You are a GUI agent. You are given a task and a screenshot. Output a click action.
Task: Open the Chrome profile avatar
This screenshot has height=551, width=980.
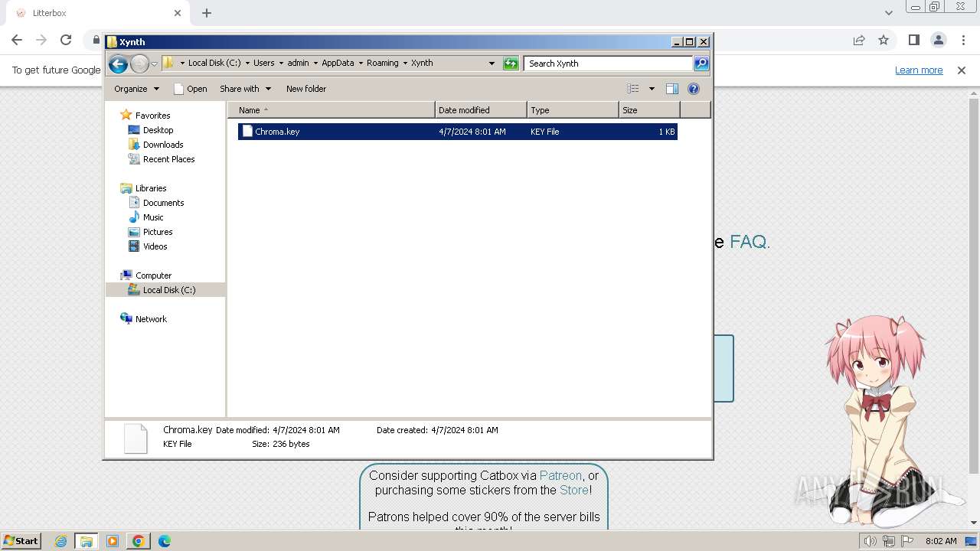[938, 40]
